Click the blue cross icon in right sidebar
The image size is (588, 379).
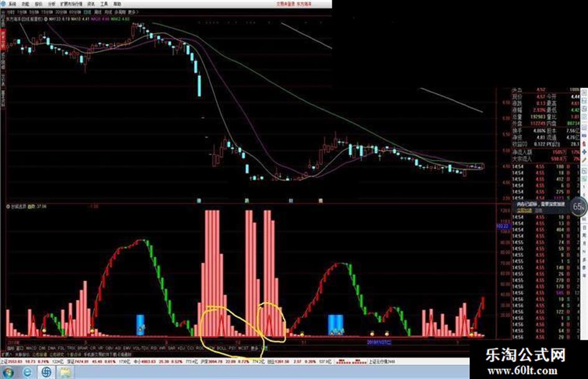[x=584, y=152]
